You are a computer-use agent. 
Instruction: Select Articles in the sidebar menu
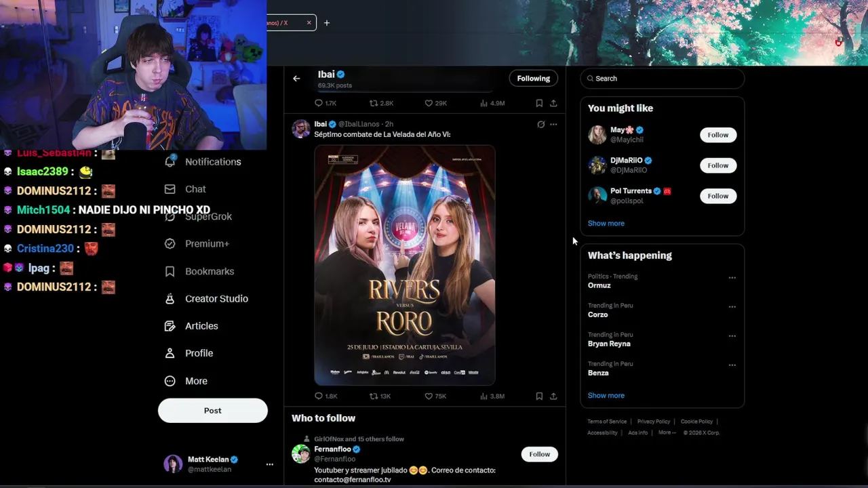(x=201, y=326)
